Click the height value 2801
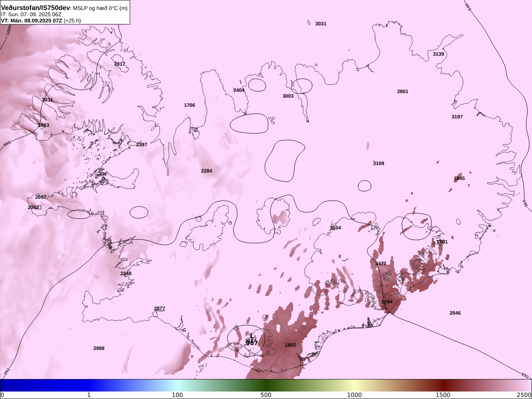The image size is (532, 399). tap(403, 92)
